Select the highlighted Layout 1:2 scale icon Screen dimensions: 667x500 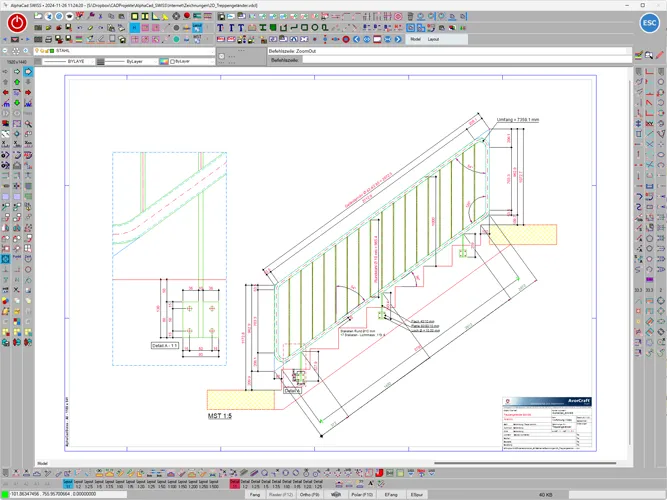[68, 483]
